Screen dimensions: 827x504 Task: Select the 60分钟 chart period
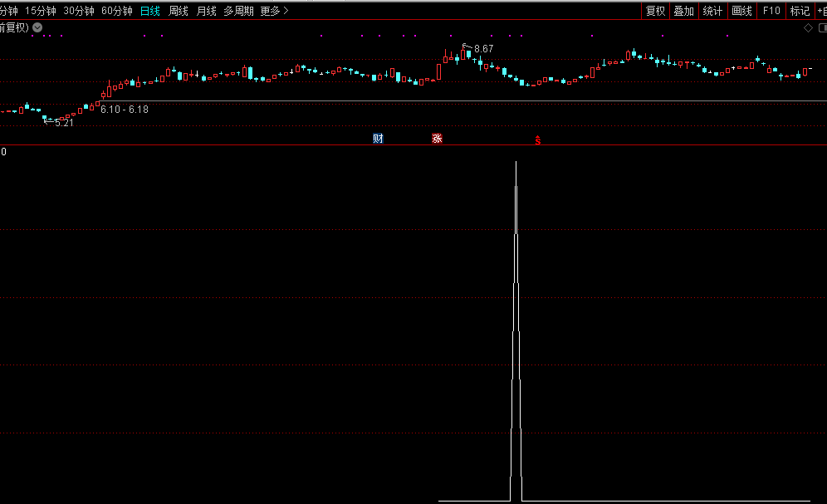(117, 11)
